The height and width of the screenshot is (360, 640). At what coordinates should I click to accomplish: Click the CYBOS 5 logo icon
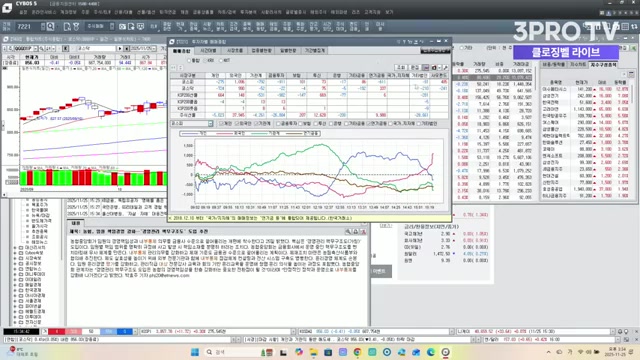point(7,7)
